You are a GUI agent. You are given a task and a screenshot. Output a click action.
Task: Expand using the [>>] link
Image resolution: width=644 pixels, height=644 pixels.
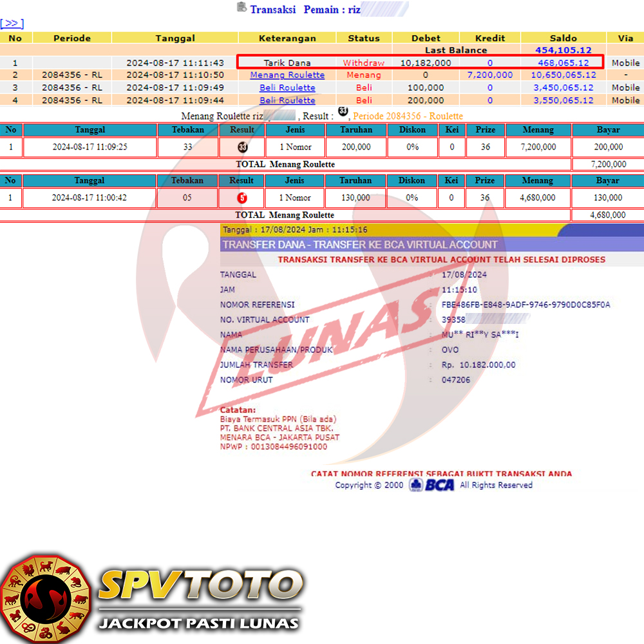(12, 24)
